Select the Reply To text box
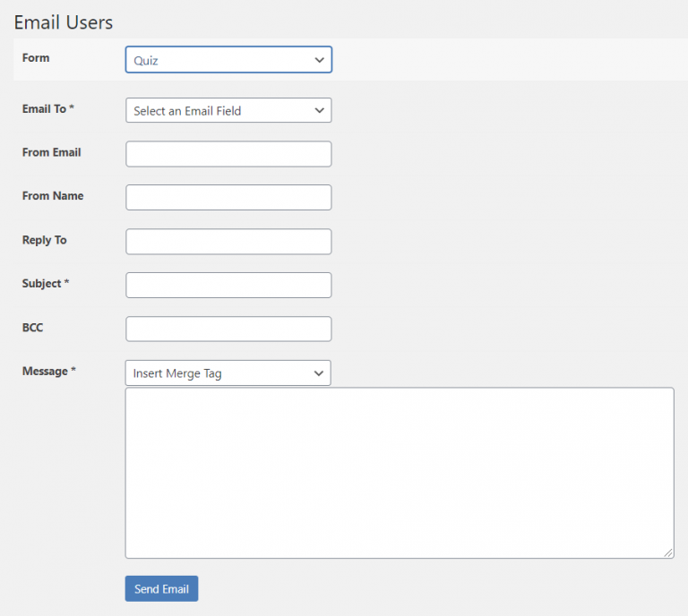688x616 pixels. coord(228,242)
